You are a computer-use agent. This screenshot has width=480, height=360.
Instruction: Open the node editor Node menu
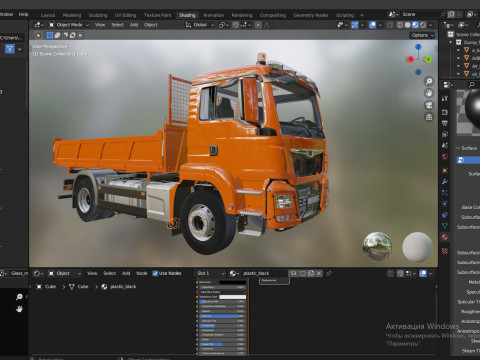pos(142,273)
